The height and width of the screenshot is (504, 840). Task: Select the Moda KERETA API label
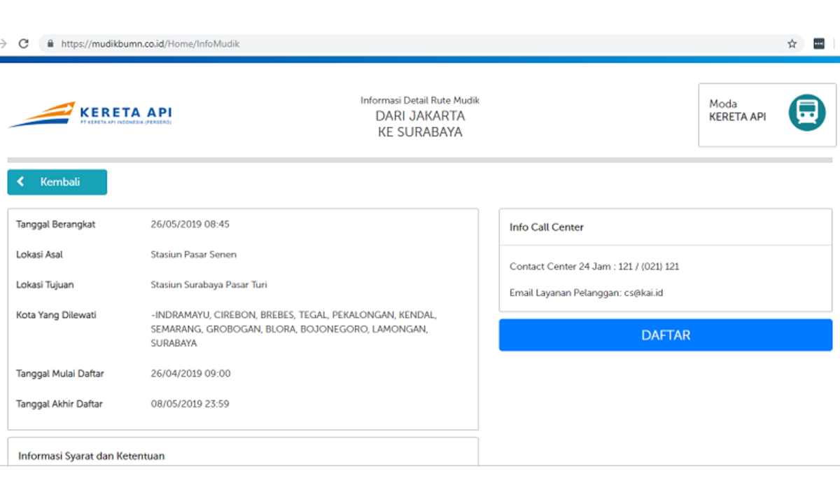point(737,111)
